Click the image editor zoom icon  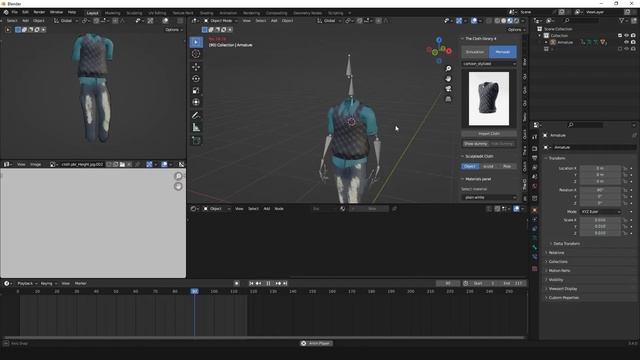click(178, 176)
